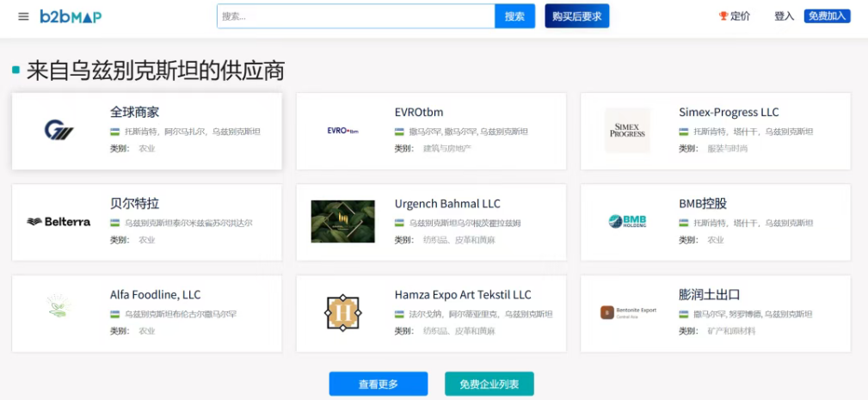Viewport: 868px width, 400px height.
Task: Click flag icon in BMB控股 card
Action: (684, 223)
